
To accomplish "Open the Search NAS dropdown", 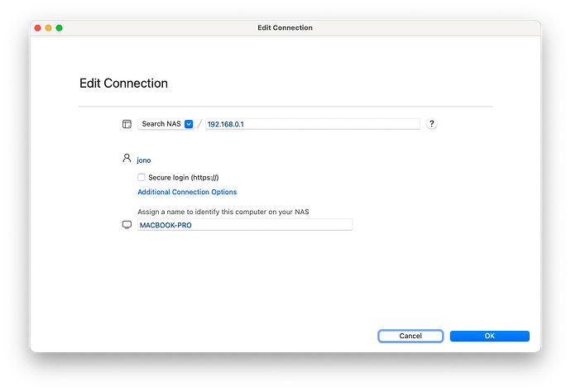I will pos(166,124).
